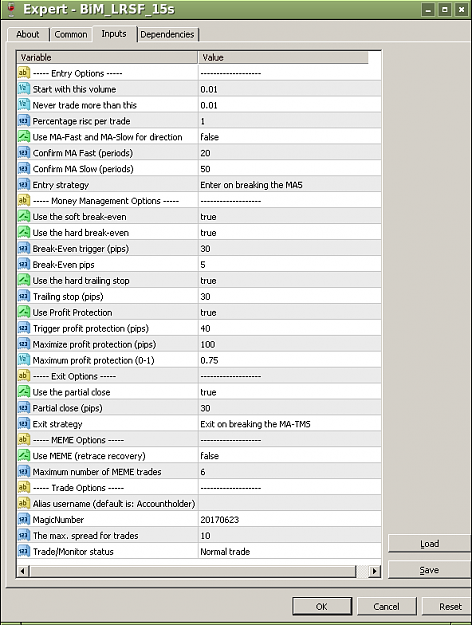Click true value for hard break-even

click(208, 233)
